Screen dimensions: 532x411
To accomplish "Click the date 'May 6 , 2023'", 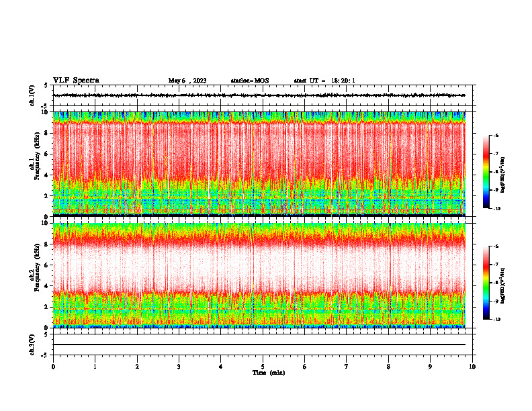I will [187, 81].
